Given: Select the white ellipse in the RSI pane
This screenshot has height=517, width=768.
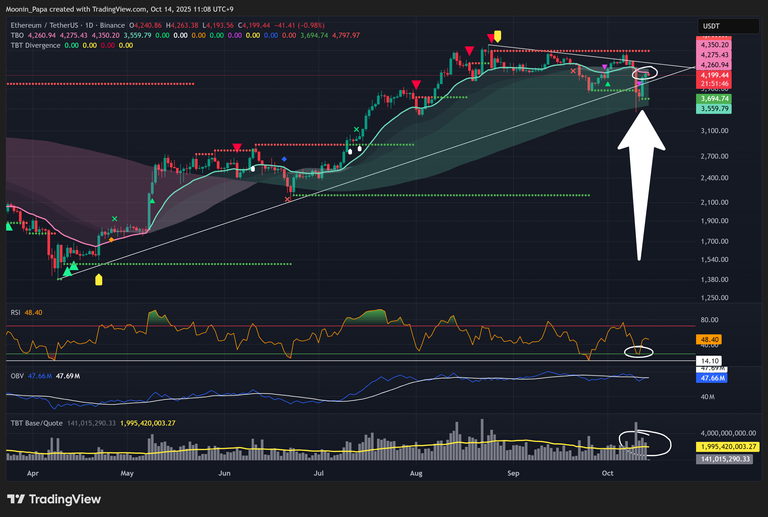Looking at the screenshot, I should click(x=637, y=351).
